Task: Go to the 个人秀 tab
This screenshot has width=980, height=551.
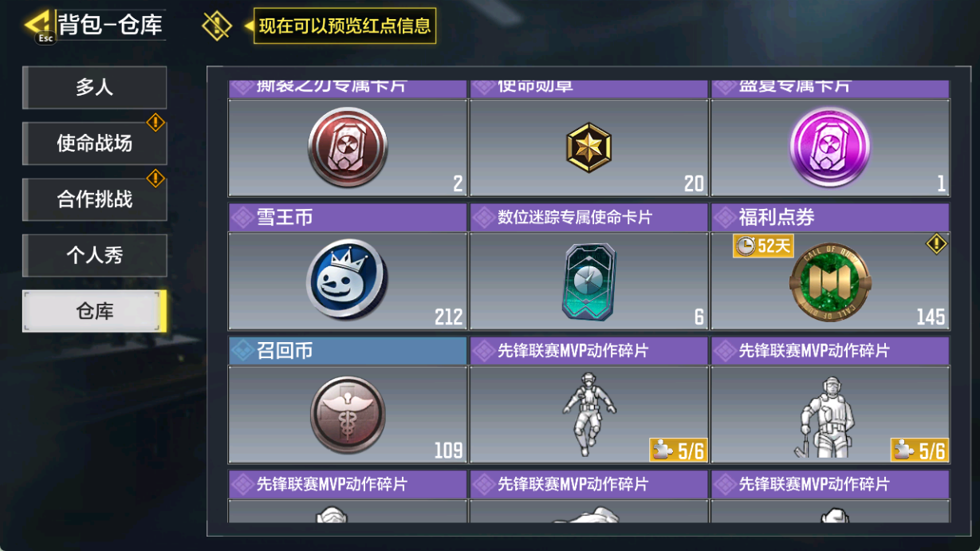Action: pos(94,255)
